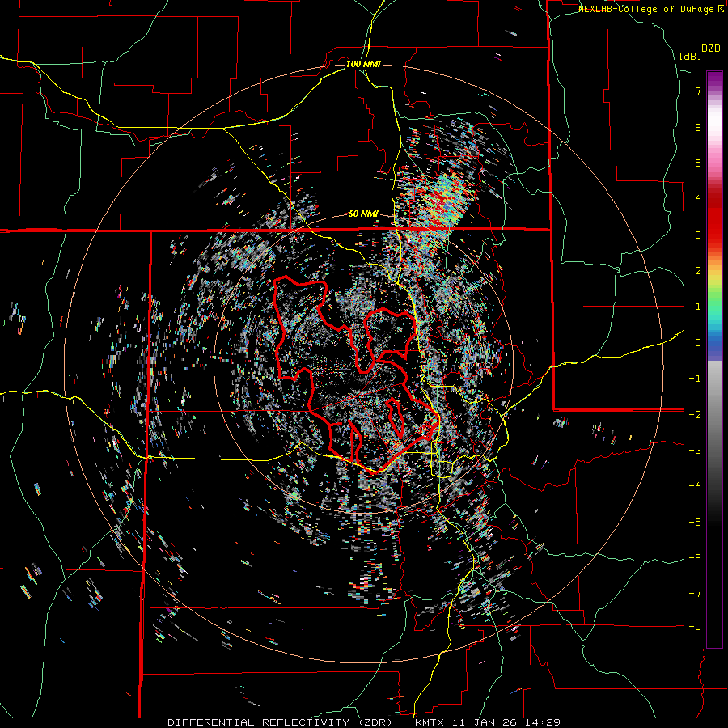
Task: Click the "5" value on color scale
Action: (x=698, y=163)
